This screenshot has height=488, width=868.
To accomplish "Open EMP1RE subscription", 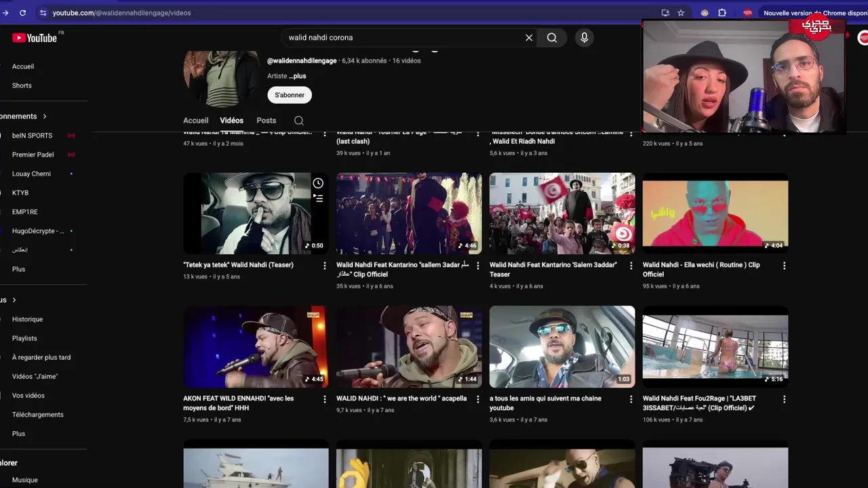I will click(25, 211).
